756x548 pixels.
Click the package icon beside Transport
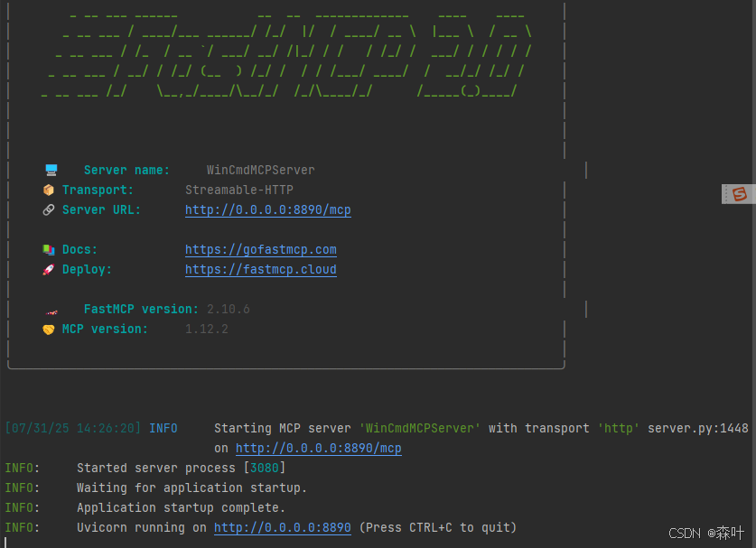point(48,190)
